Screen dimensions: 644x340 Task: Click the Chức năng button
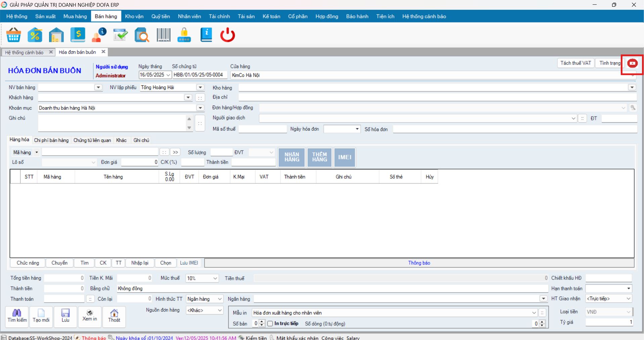click(28, 263)
